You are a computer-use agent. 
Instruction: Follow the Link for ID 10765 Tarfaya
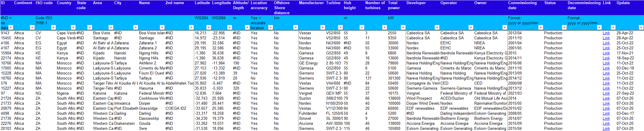[x=606, y=78]
